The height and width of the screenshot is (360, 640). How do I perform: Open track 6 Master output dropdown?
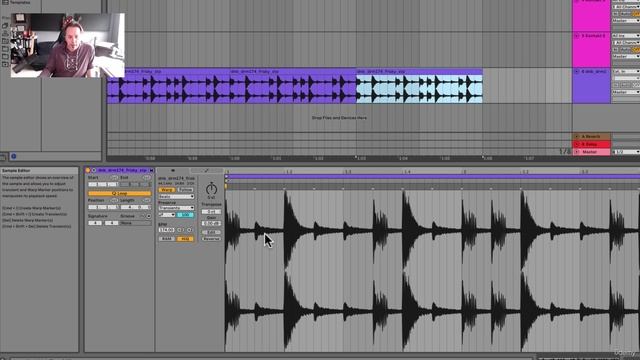pyautogui.click(x=626, y=92)
